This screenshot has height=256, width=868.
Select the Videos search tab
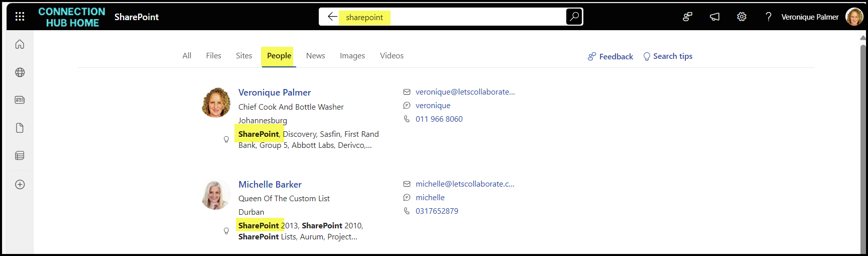(x=392, y=56)
